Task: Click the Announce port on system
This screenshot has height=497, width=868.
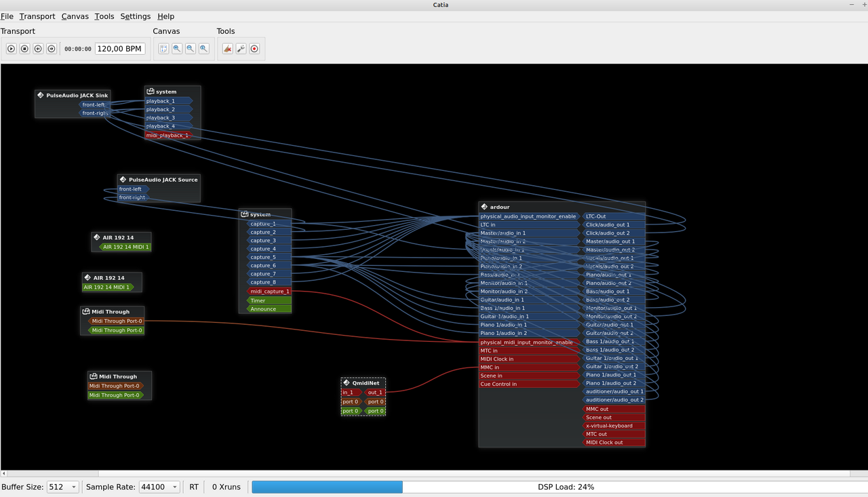Action: (x=269, y=309)
